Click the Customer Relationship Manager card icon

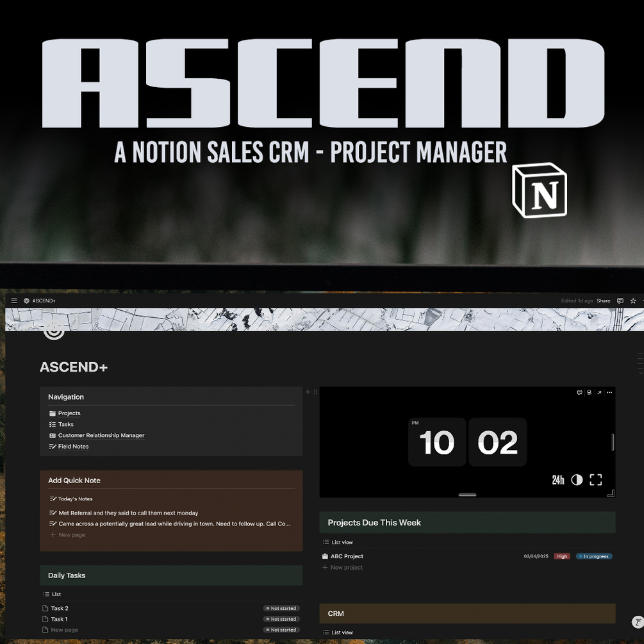(x=52, y=435)
